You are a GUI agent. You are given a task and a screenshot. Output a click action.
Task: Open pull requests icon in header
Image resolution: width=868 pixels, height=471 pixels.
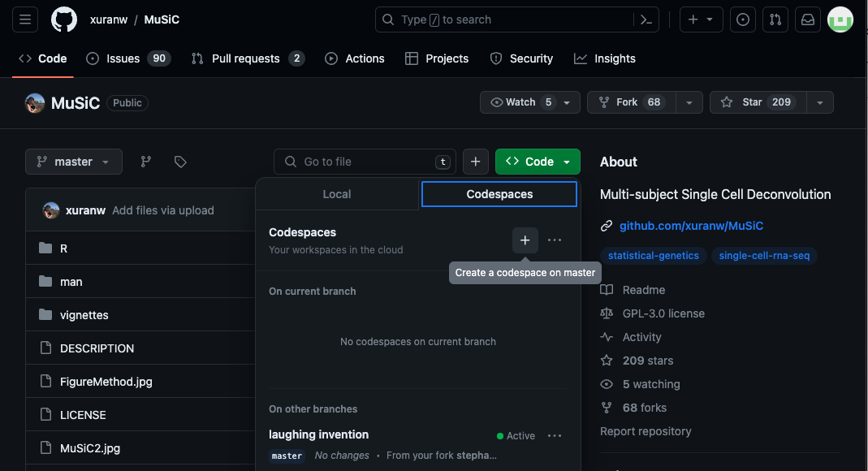775,19
